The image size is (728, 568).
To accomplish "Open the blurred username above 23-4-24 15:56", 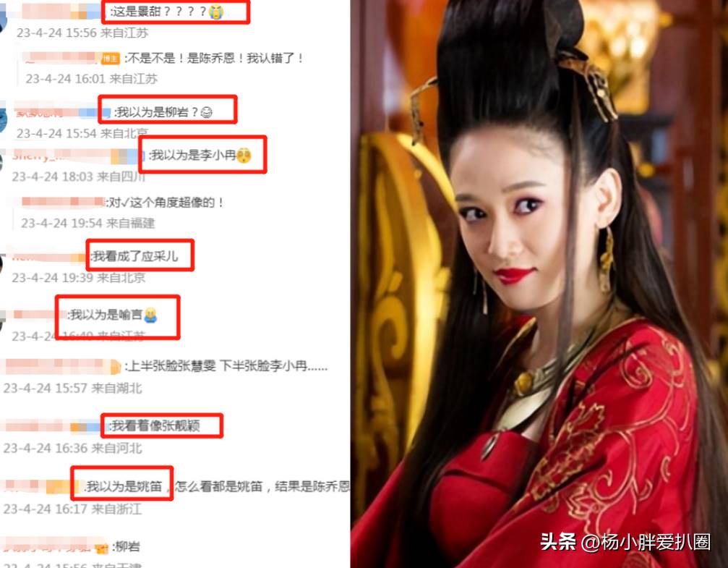I will [x=61, y=12].
